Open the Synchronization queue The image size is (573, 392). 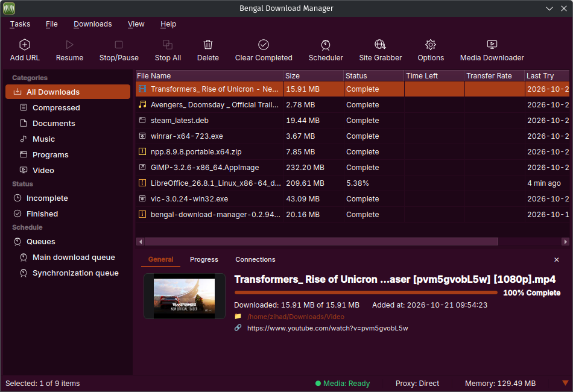tap(68, 273)
